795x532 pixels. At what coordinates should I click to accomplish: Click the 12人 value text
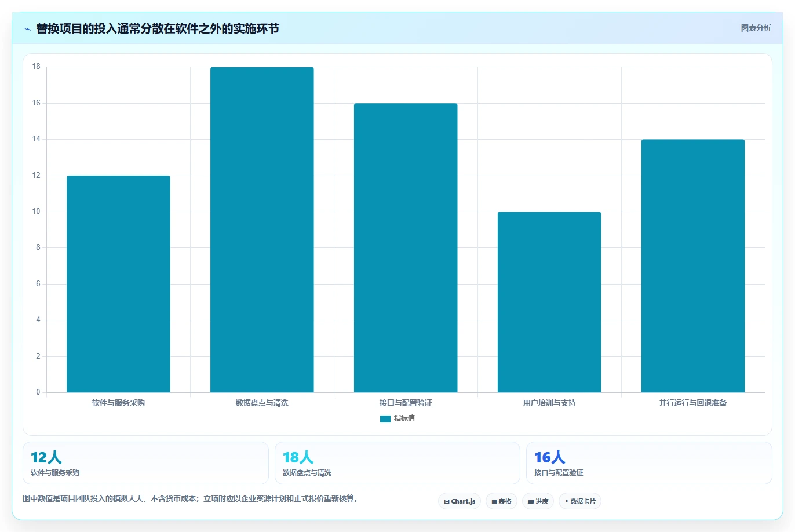pos(46,457)
